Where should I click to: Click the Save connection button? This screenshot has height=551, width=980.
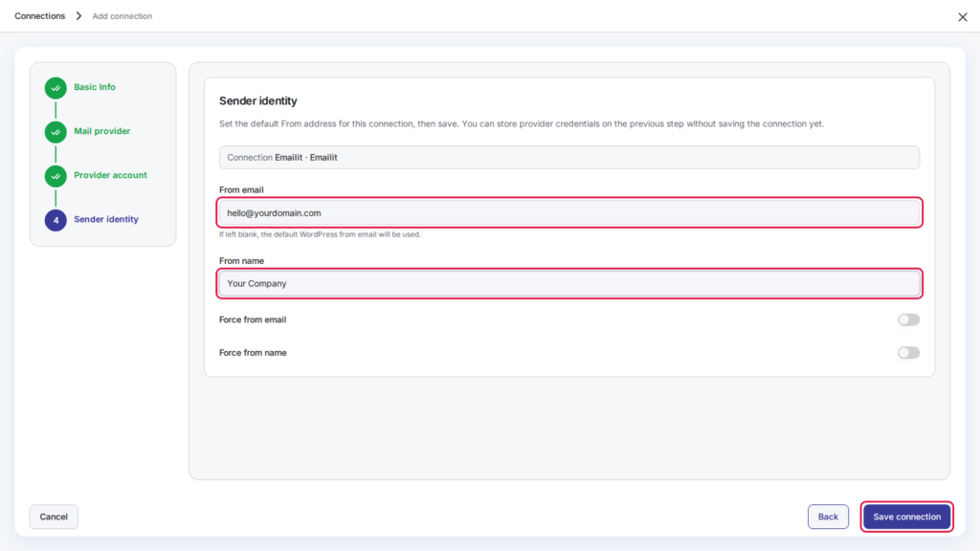907,517
